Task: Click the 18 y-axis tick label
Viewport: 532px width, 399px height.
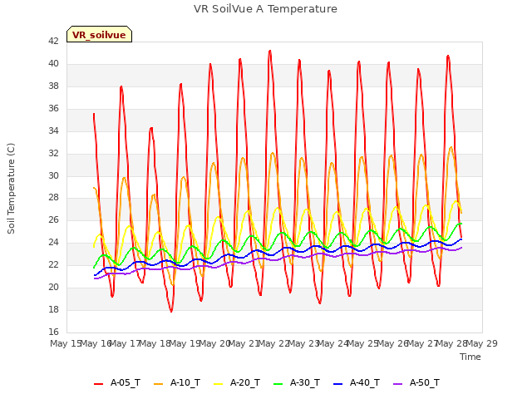Action: 53,309
